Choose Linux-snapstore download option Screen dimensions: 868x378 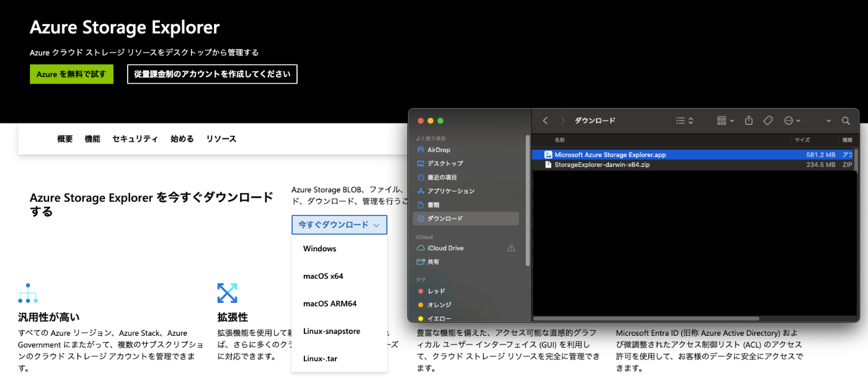click(x=339, y=331)
